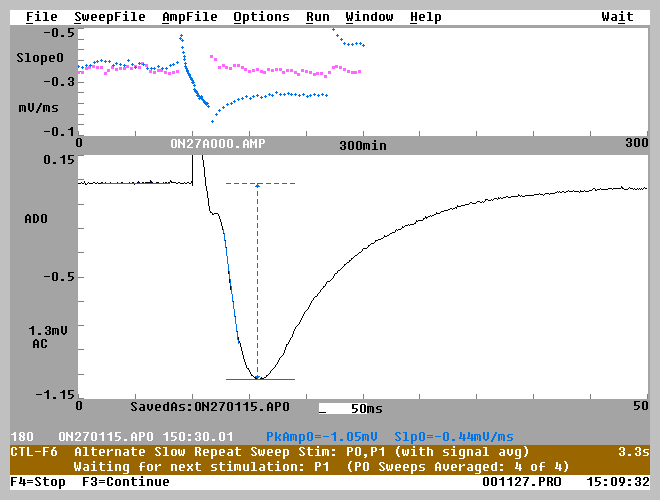Viewport: 660px width, 500px height.
Task: Click the PkAmp0=-1.05mV readout
Action: 322,437
